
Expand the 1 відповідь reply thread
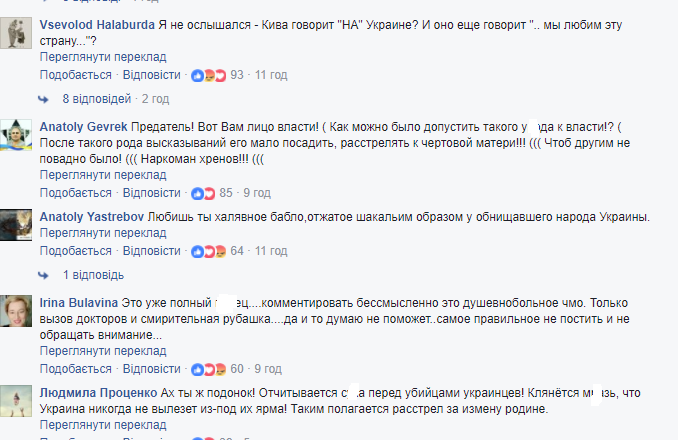92,275
